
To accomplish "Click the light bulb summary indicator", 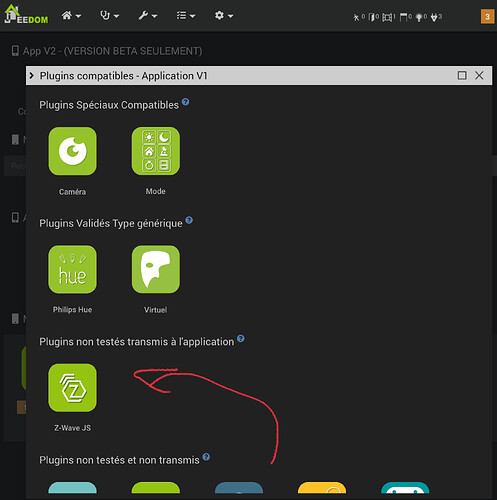I will click(421, 17).
